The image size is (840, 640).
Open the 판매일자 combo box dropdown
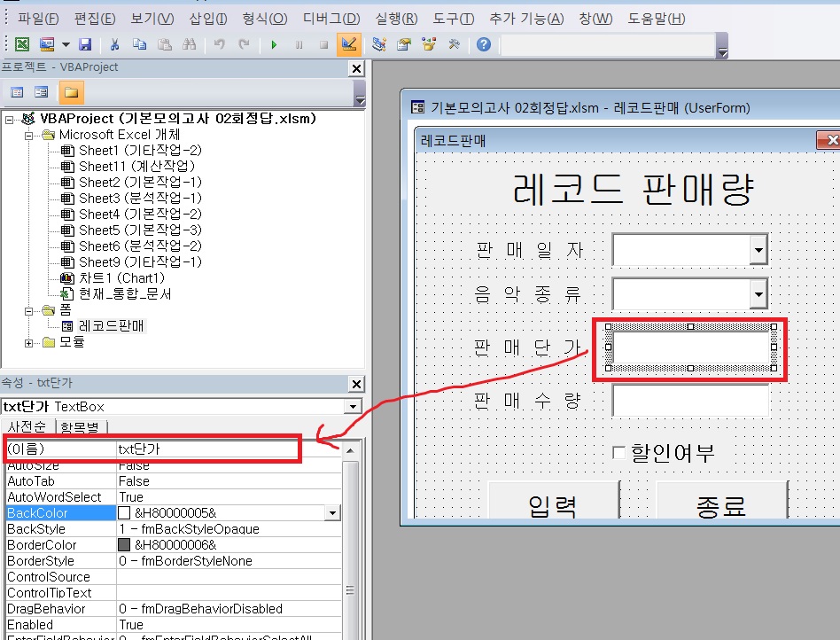click(x=758, y=251)
